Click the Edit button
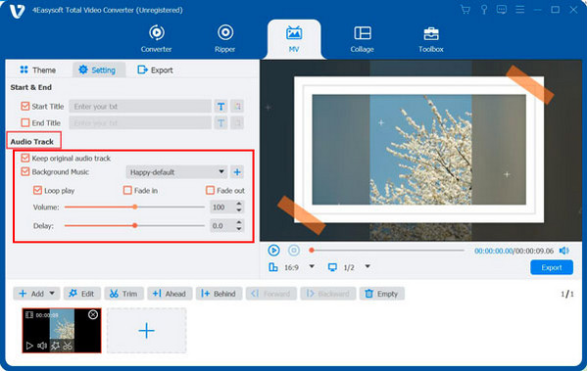 pyautogui.click(x=81, y=294)
